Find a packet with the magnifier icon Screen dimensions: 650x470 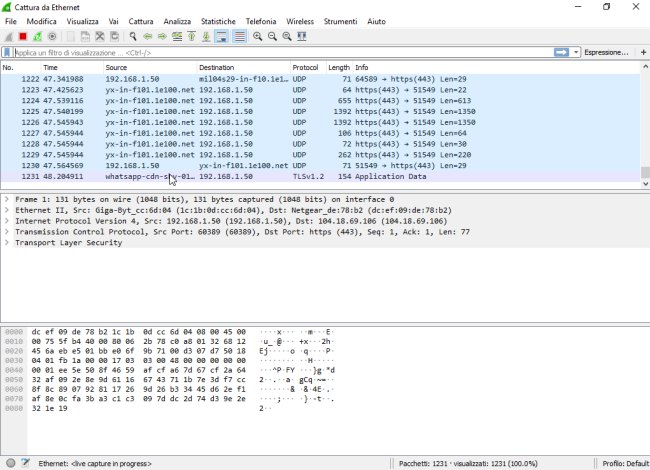point(133,36)
